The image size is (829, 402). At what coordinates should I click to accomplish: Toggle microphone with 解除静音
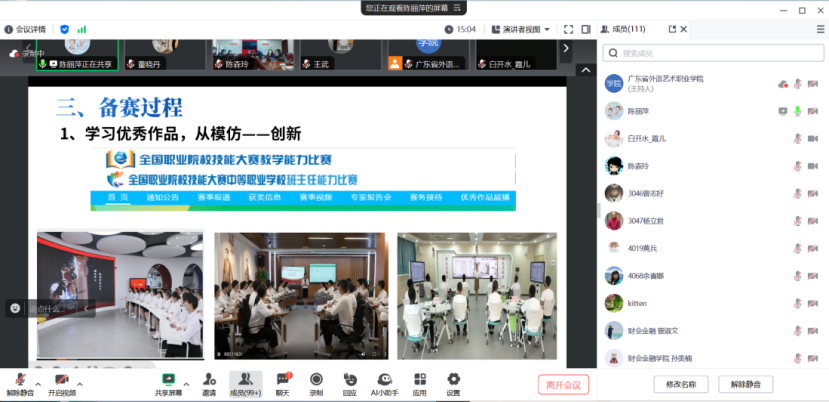coord(19,381)
